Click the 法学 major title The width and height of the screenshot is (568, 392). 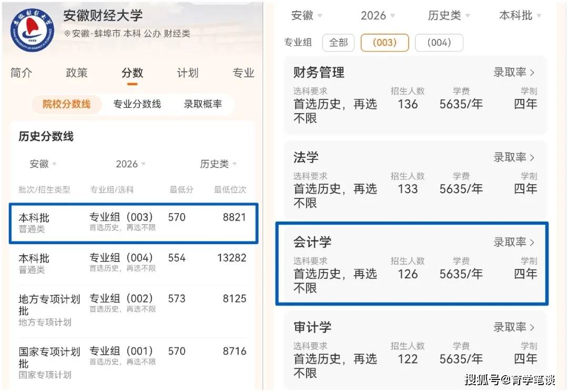click(306, 158)
